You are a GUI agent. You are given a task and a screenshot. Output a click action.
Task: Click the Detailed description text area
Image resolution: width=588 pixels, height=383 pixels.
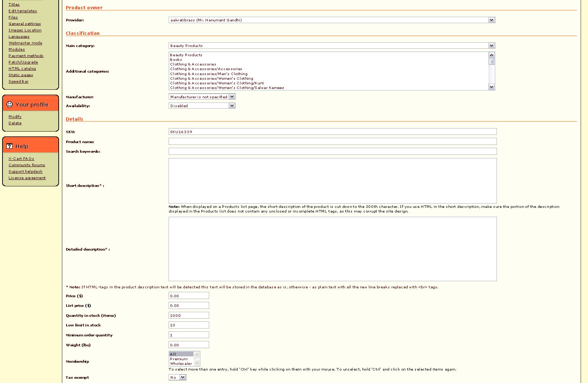333,249
